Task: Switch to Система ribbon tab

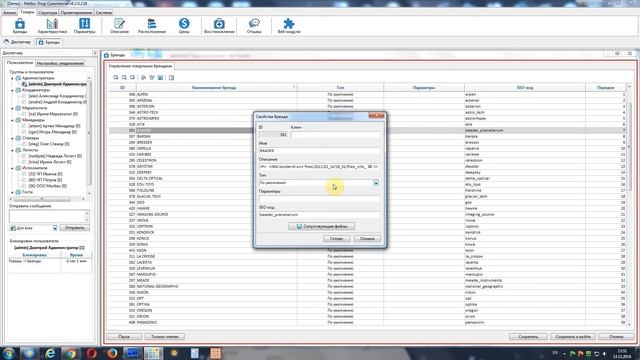Action: click(x=104, y=13)
